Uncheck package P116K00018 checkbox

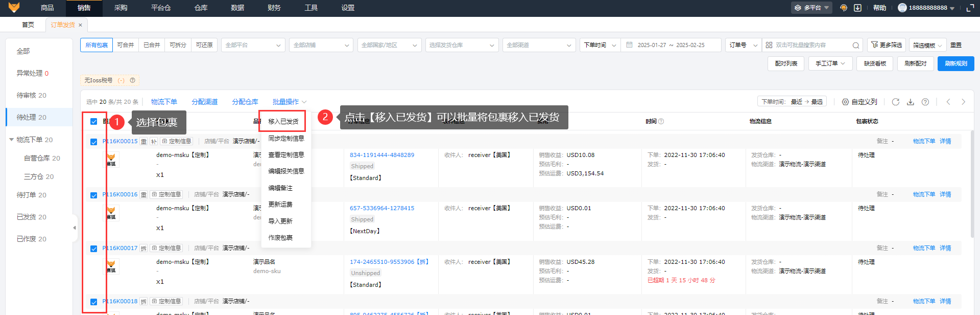pyautogui.click(x=93, y=302)
